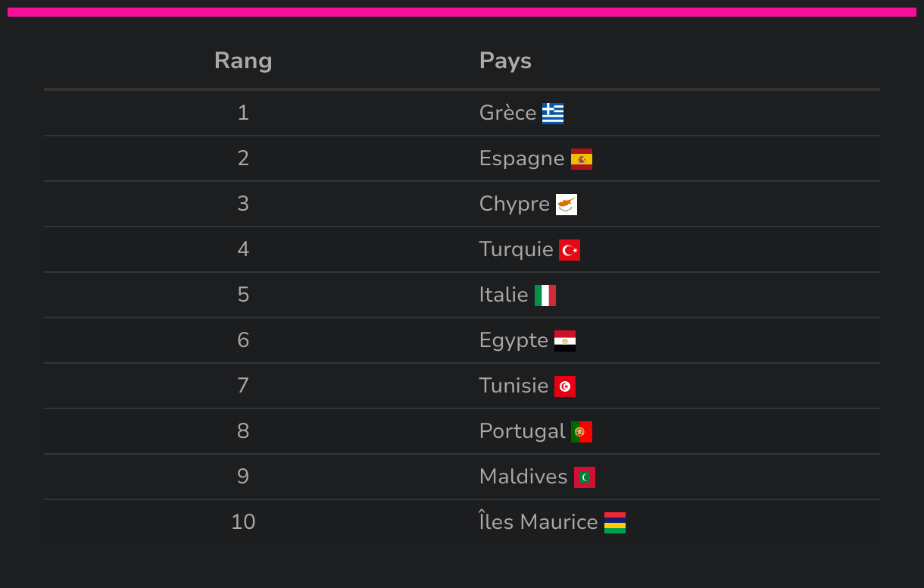
Task: Click the Greece flag icon
Action: (553, 114)
